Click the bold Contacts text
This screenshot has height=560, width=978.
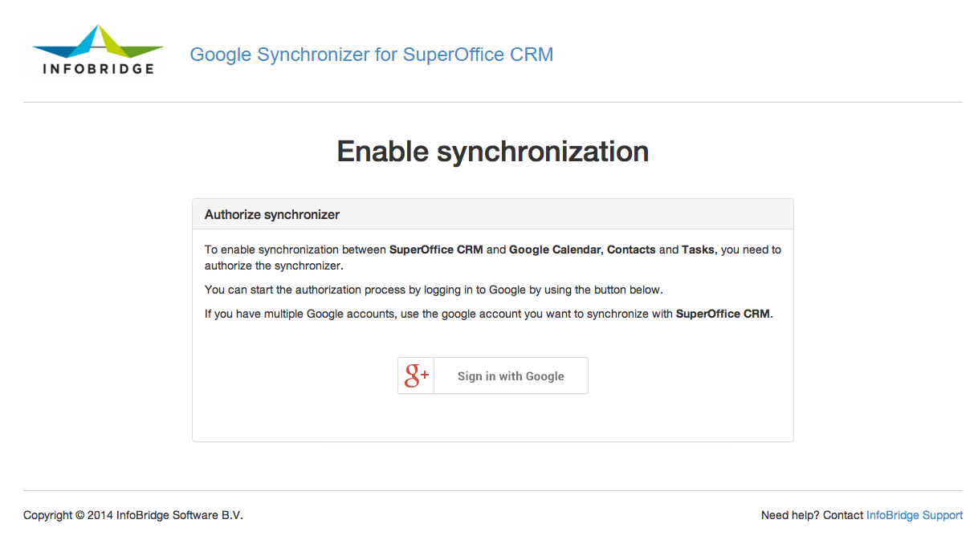631,250
